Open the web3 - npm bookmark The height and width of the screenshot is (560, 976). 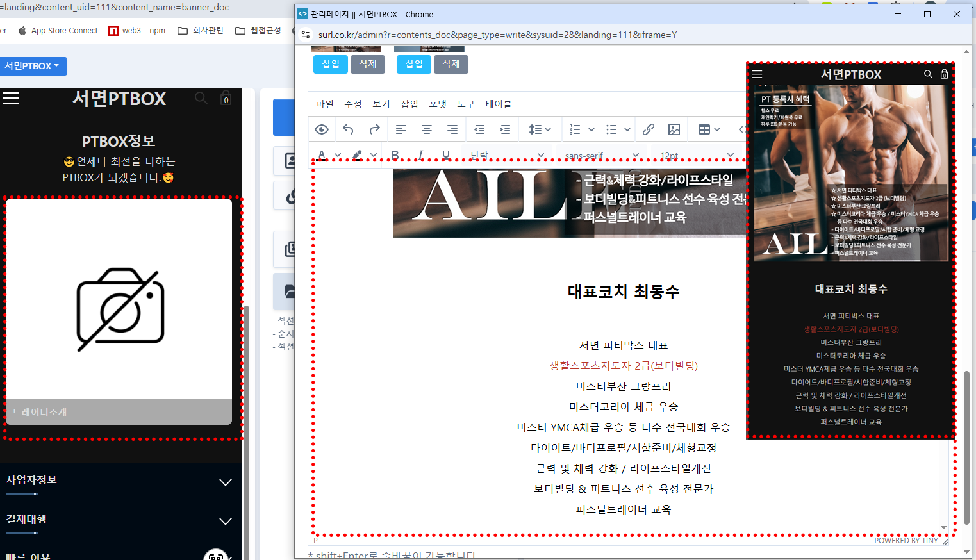coord(137,30)
